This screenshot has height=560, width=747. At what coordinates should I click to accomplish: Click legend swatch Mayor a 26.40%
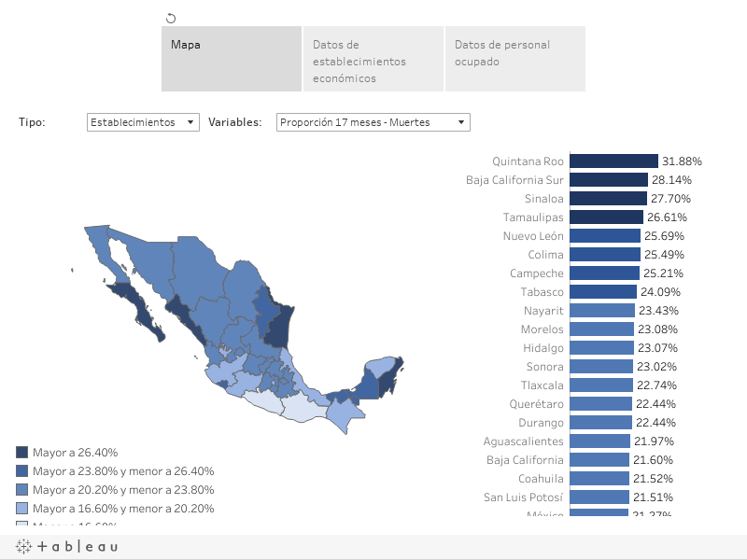coord(22,452)
